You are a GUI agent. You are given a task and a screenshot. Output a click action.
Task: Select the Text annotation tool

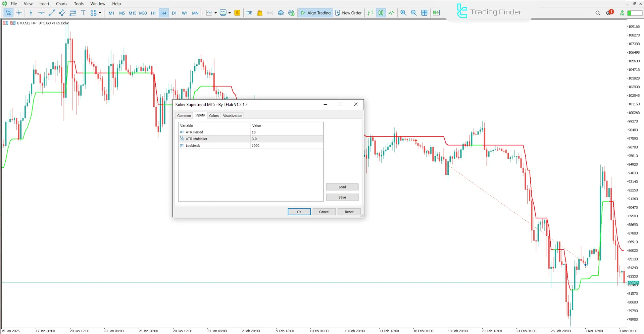tap(83, 13)
